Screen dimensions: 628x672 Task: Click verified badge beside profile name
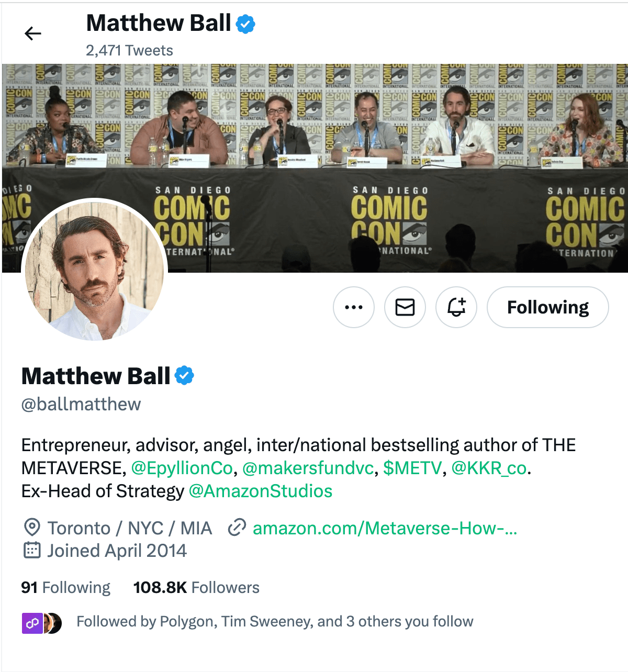184,376
